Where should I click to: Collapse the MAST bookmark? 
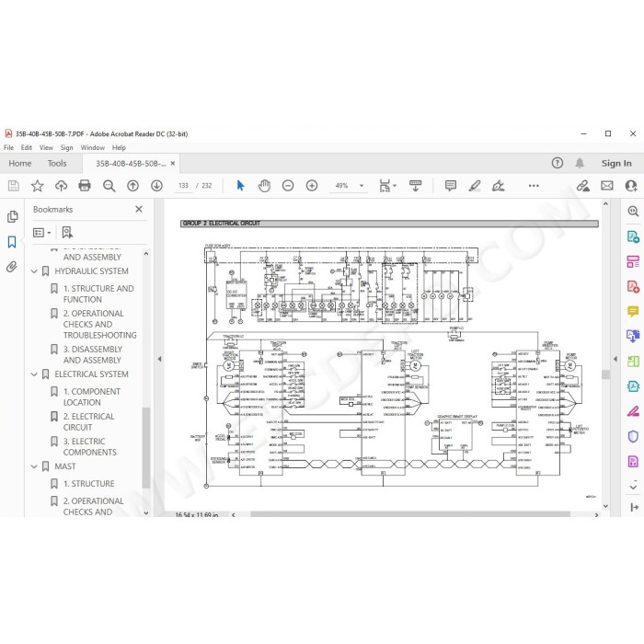click(34, 466)
